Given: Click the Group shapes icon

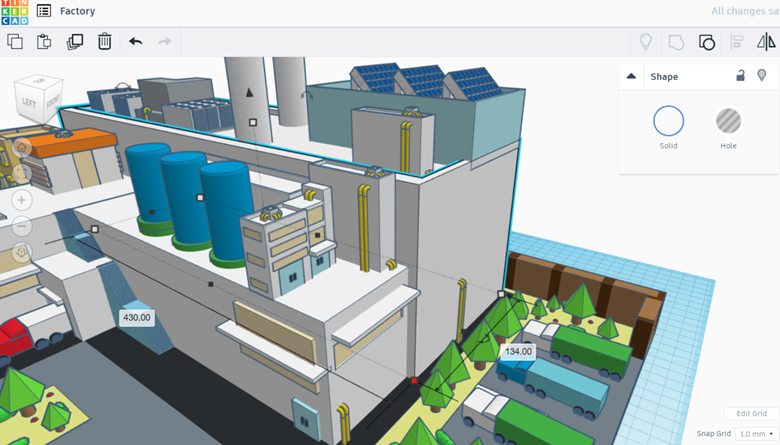Looking at the screenshot, I should 676,42.
